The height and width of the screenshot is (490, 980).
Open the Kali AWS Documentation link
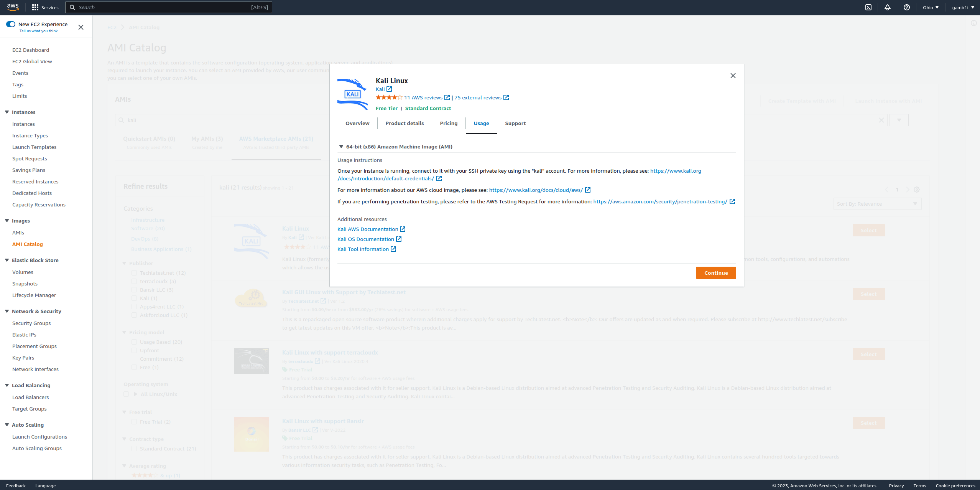368,229
